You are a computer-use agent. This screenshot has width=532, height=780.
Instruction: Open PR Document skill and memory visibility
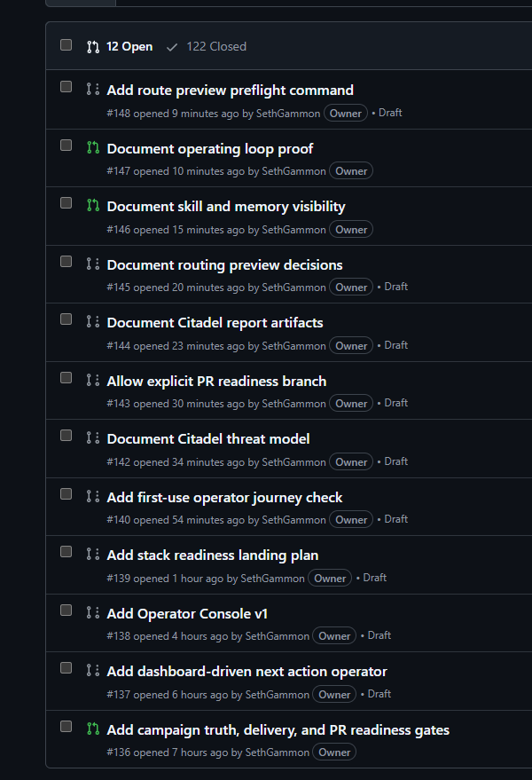[226, 207]
